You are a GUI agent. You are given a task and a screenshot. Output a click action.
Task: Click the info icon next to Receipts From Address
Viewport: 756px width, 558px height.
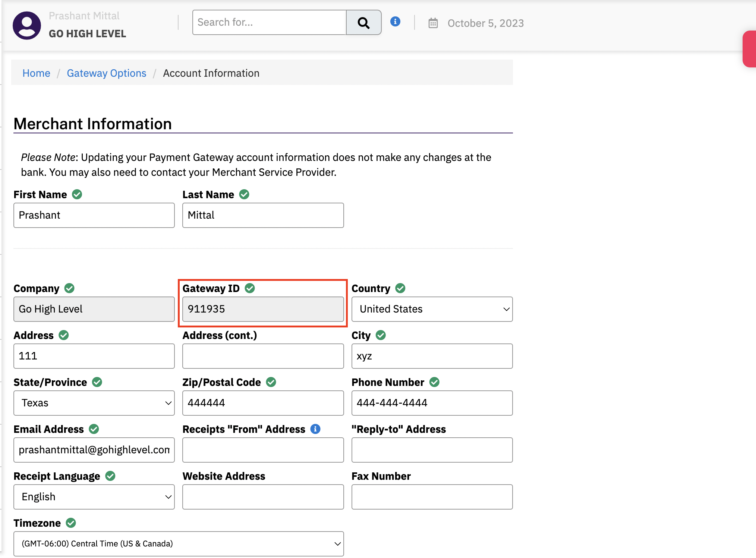(x=315, y=429)
